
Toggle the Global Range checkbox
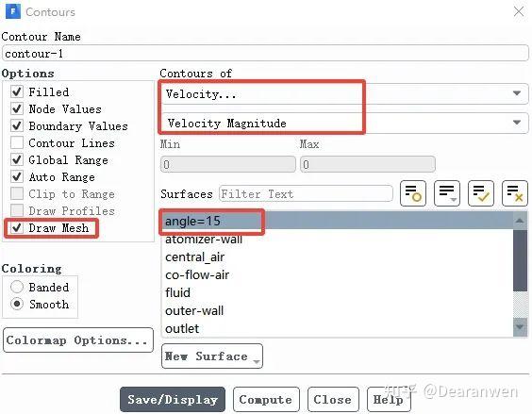click(x=17, y=159)
